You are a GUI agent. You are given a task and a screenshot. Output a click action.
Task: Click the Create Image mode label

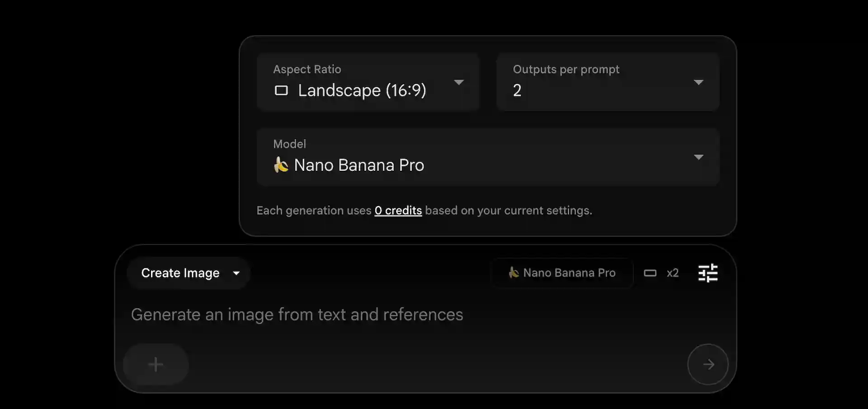[180, 273]
